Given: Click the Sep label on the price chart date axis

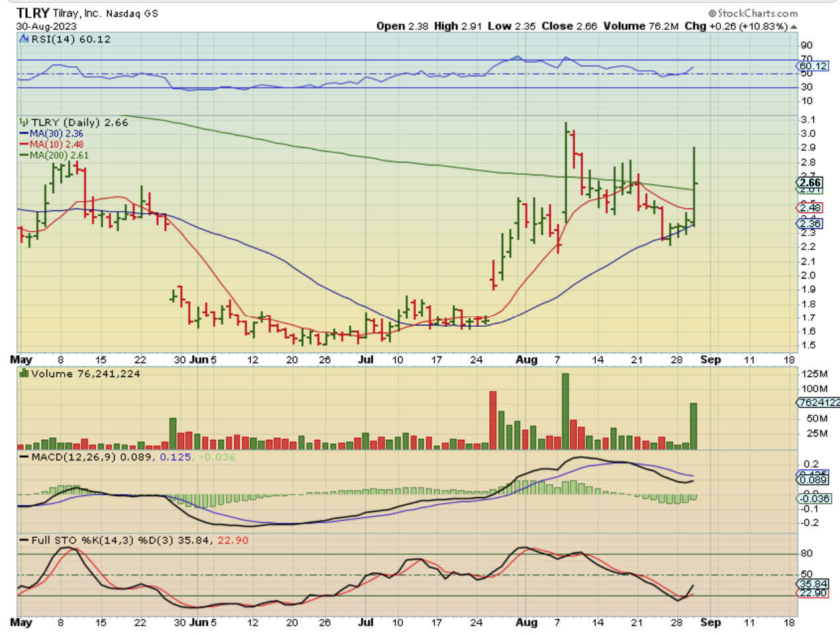Looking at the screenshot, I should [710, 360].
